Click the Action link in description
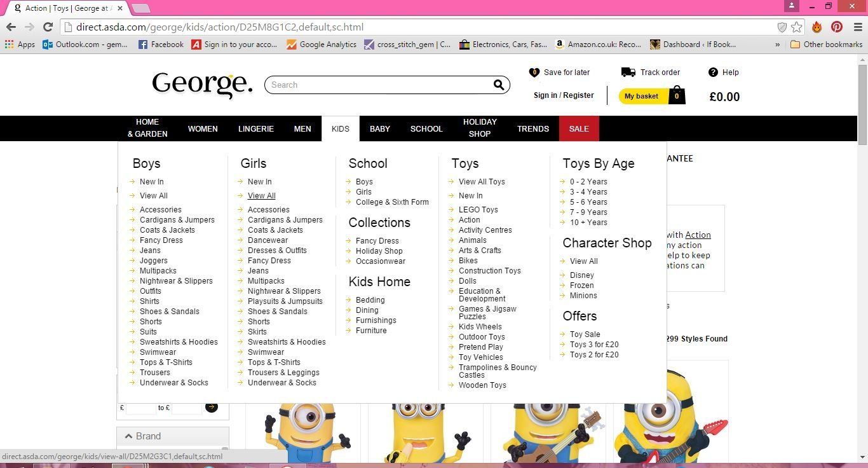868x468 pixels. tap(698, 235)
